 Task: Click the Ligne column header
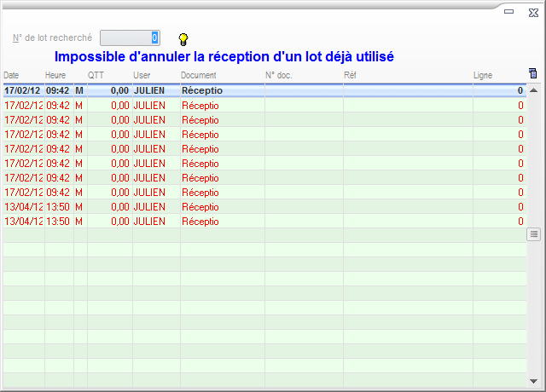pos(483,76)
